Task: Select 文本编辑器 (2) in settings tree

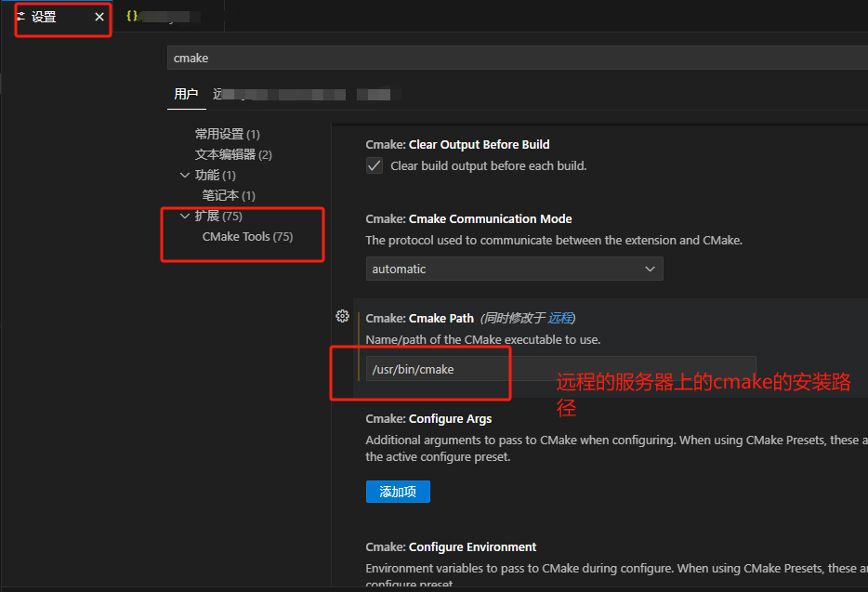Action: [233, 154]
